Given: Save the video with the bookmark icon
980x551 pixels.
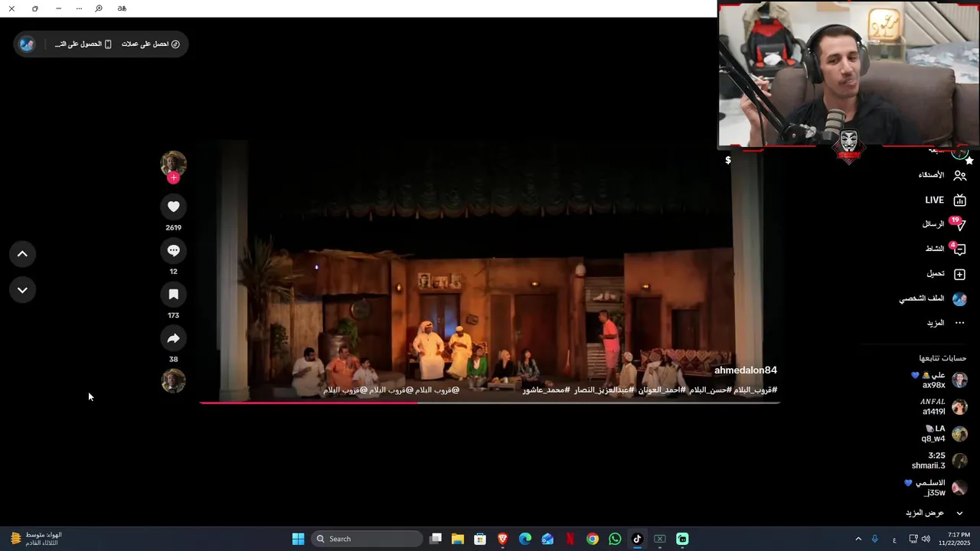Looking at the screenshot, I should click(x=174, y=294).
